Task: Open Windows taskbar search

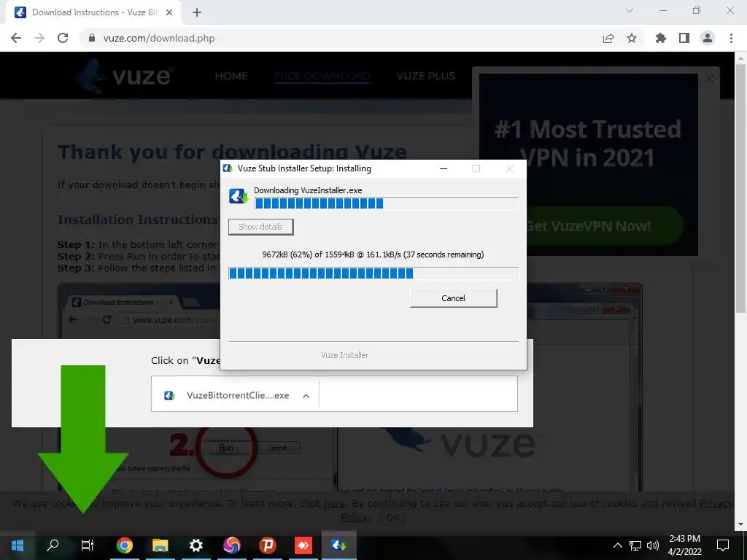Action: pos(53,545)
